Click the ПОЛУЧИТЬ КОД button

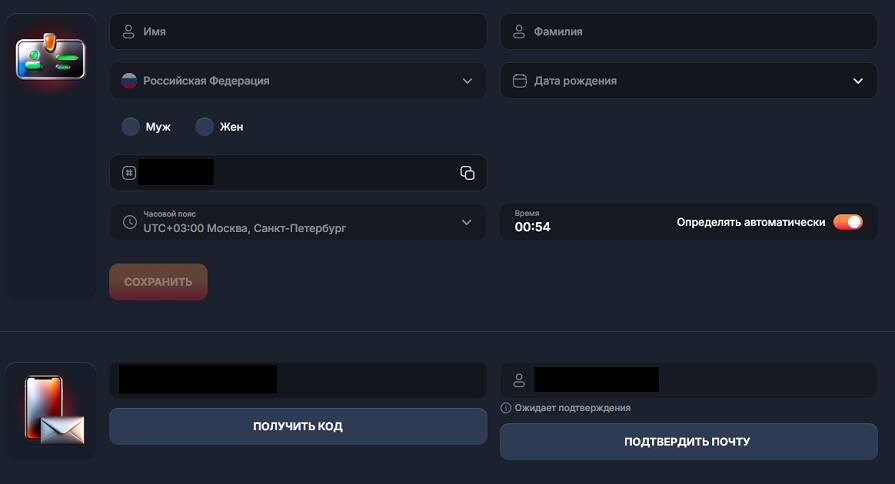[x=298, y=426]
